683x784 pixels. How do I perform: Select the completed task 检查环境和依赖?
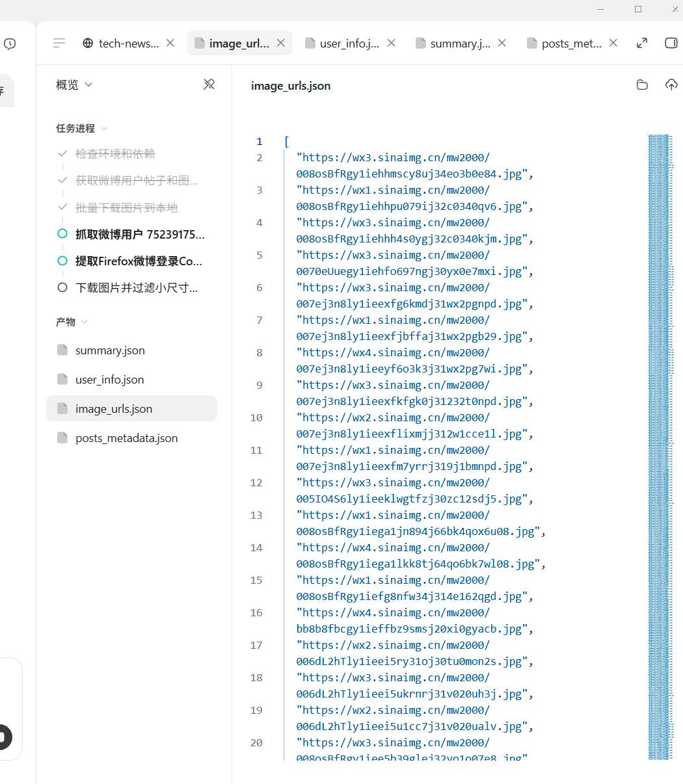[x=115, y=153]
